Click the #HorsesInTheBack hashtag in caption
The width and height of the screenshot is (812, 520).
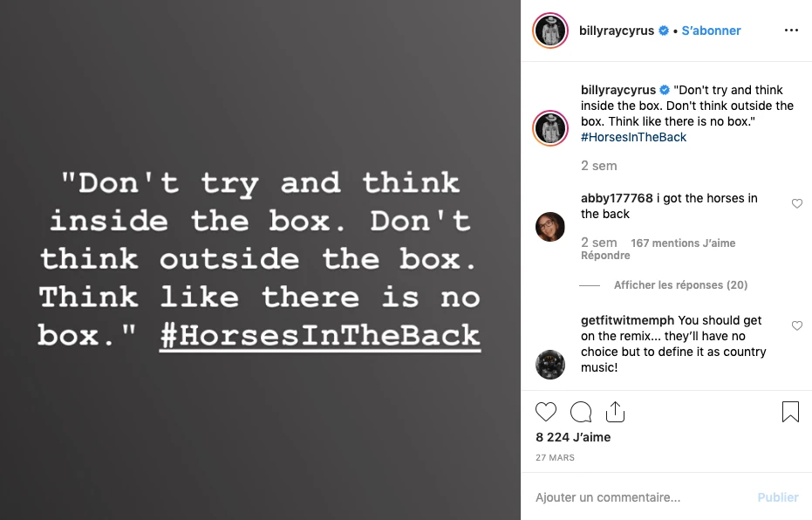pos(633,137)
